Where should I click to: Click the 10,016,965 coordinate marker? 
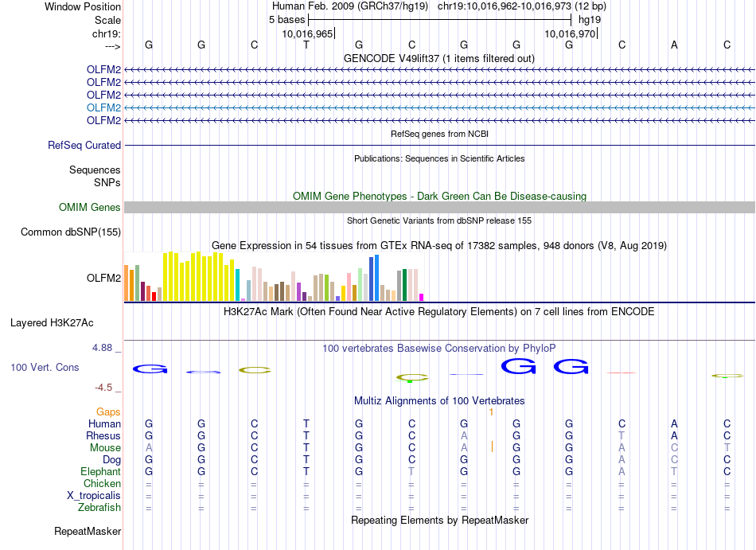pyautogui.click(x=308, y=33)
